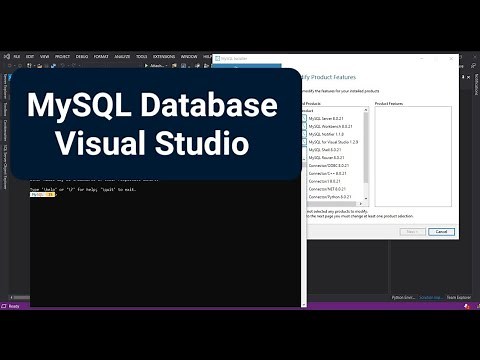This screenshot has width=480, height=360.
Task: Select Connector/NET 8.0.21 in product list
Action: [x=327, y=189]
